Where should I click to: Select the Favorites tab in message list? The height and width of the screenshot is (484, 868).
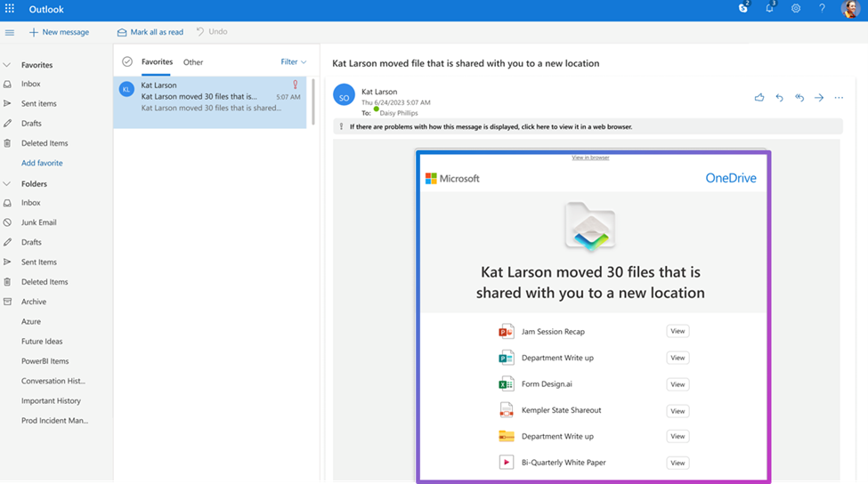pos(157,62)
